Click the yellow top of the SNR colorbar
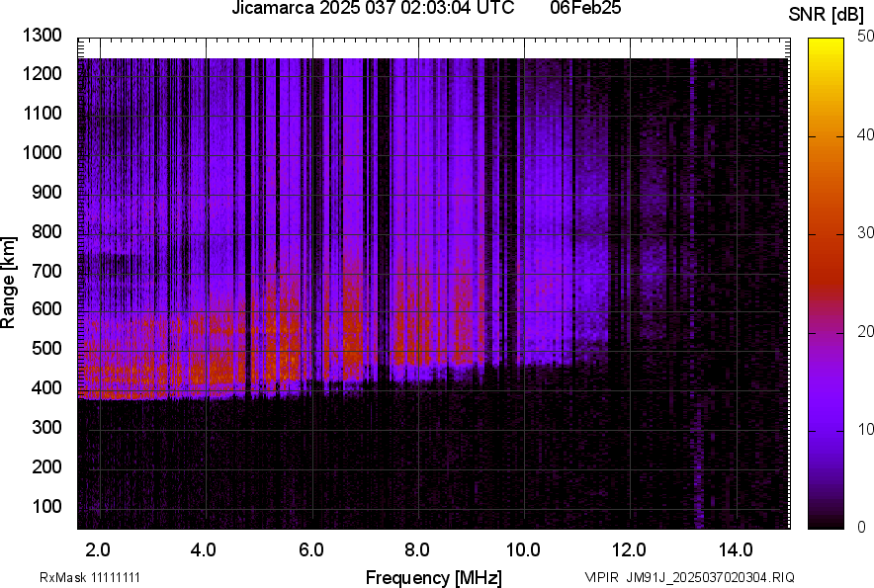 tap(827, 46)
